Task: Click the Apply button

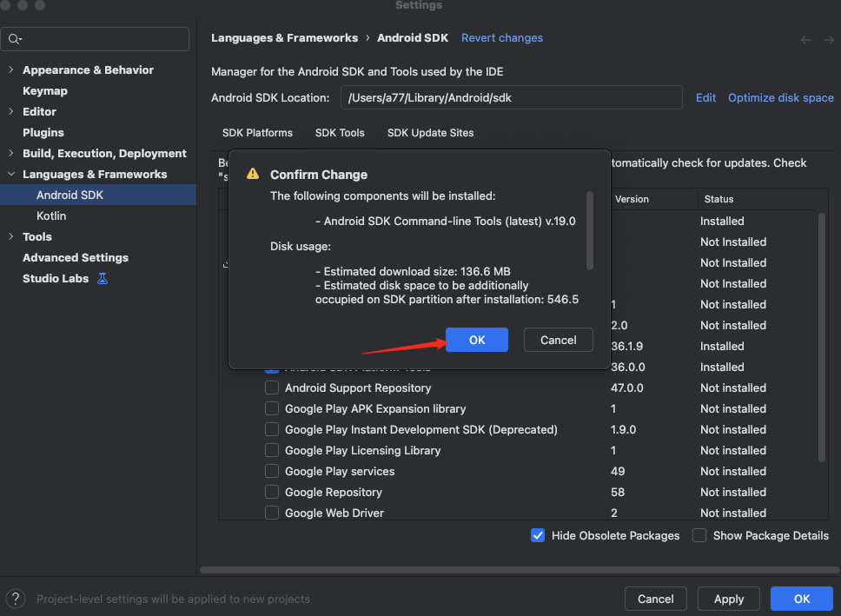Action: pos(728,599)
